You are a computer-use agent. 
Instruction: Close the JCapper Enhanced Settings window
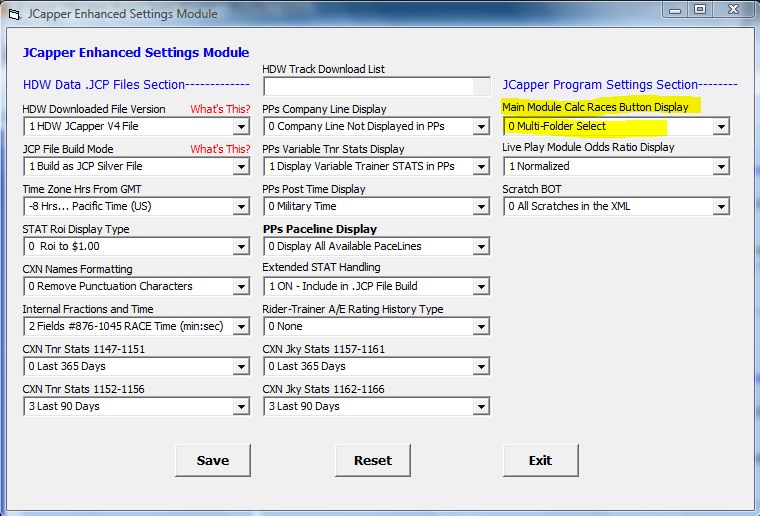point(733,10)
